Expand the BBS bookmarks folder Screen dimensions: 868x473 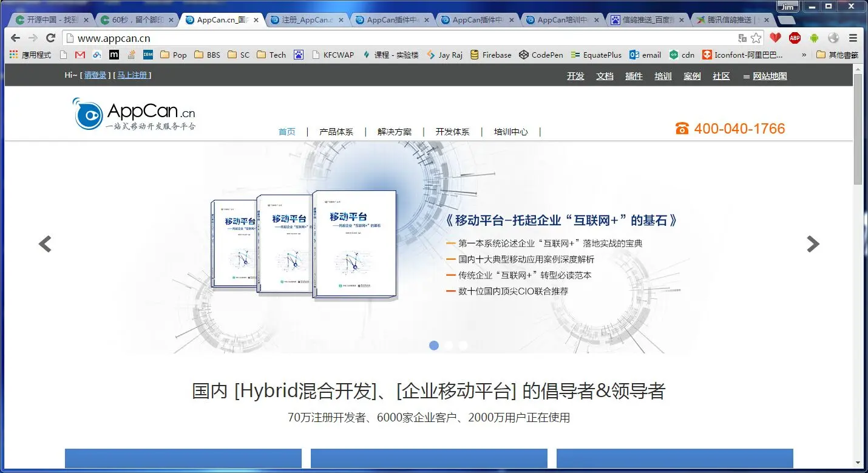[x=207, y=55]
